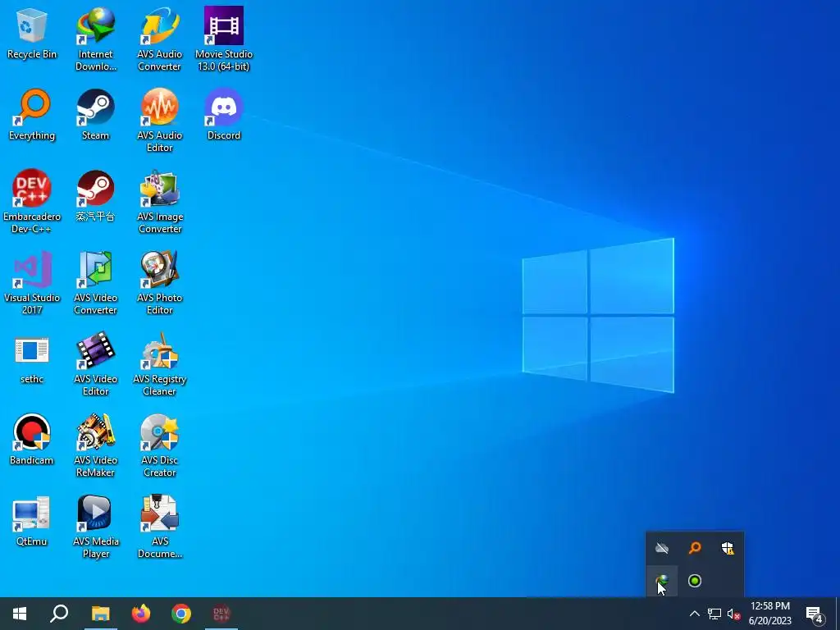Open the Action Center notifications
Screen dimensions: 840x630
click(x=815, y=614)
